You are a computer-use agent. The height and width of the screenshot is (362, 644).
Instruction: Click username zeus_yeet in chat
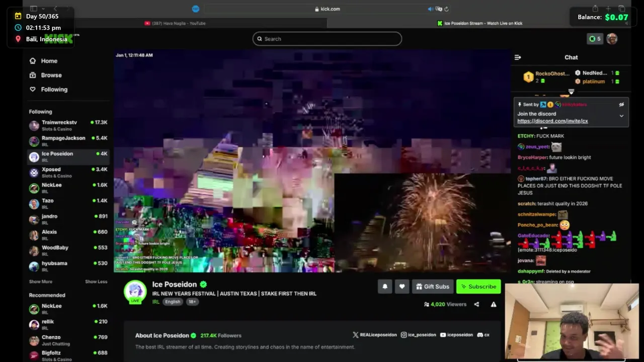click(537, 147)
